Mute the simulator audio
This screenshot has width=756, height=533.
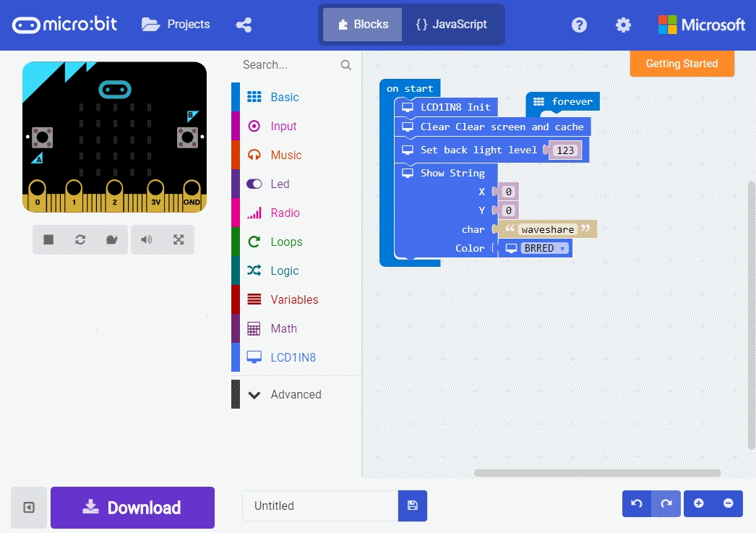147,240
